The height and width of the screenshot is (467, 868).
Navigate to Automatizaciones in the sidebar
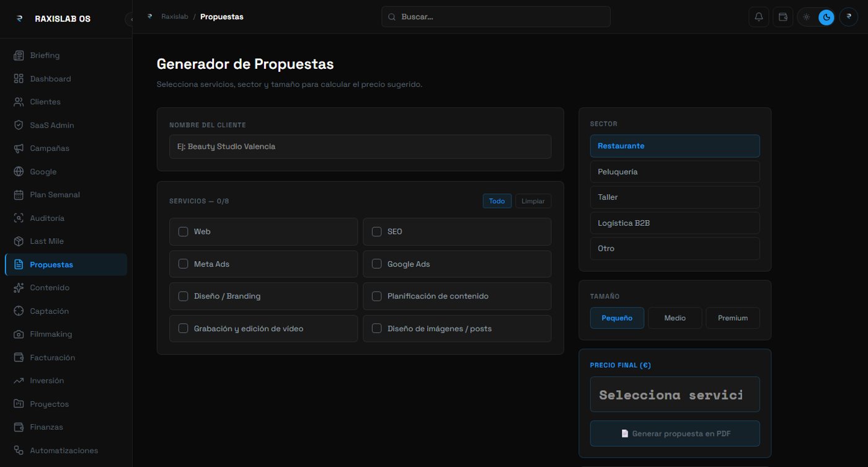click(x=66, y=451)
